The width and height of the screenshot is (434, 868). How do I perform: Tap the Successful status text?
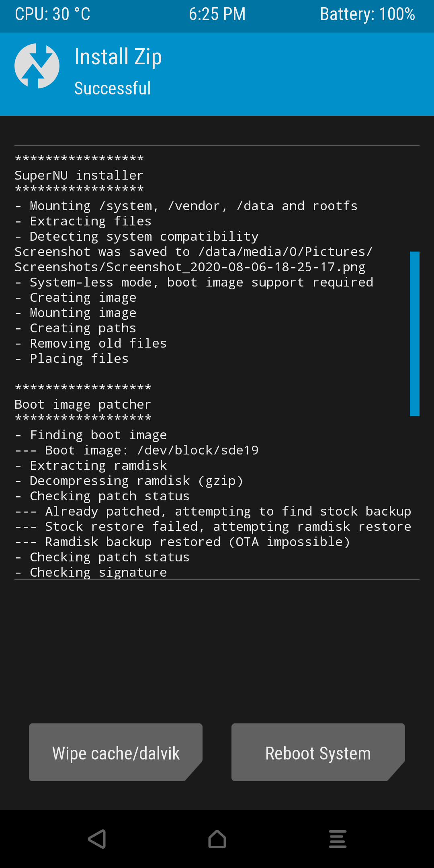pos(113,88)
